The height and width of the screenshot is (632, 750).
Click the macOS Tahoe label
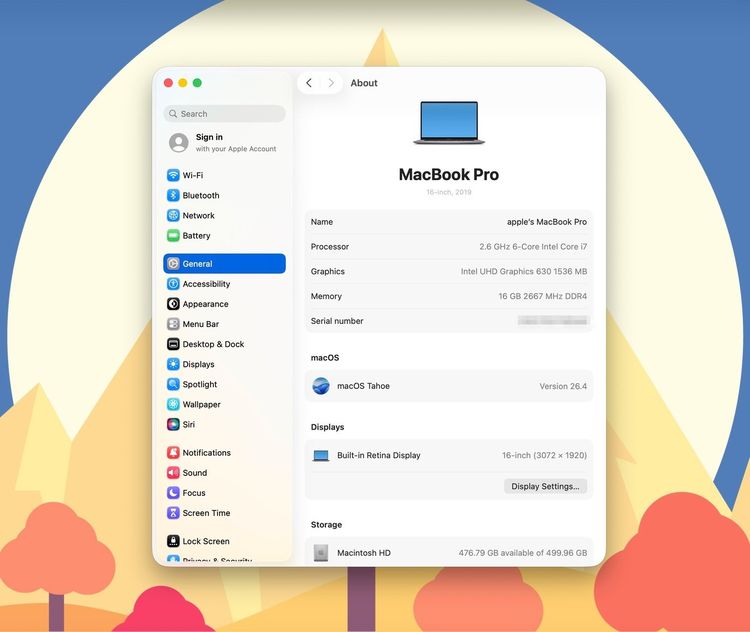tap(364, 386)
